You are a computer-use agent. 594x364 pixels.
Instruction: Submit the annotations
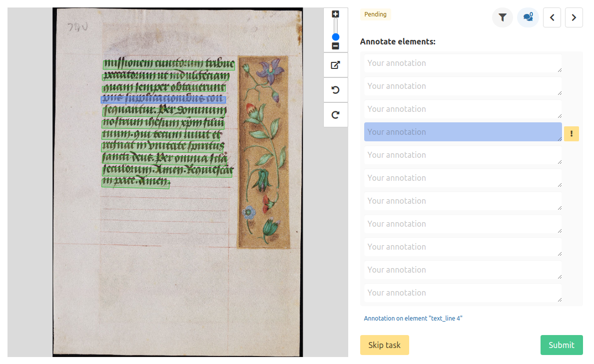click(x=562, y=345)
